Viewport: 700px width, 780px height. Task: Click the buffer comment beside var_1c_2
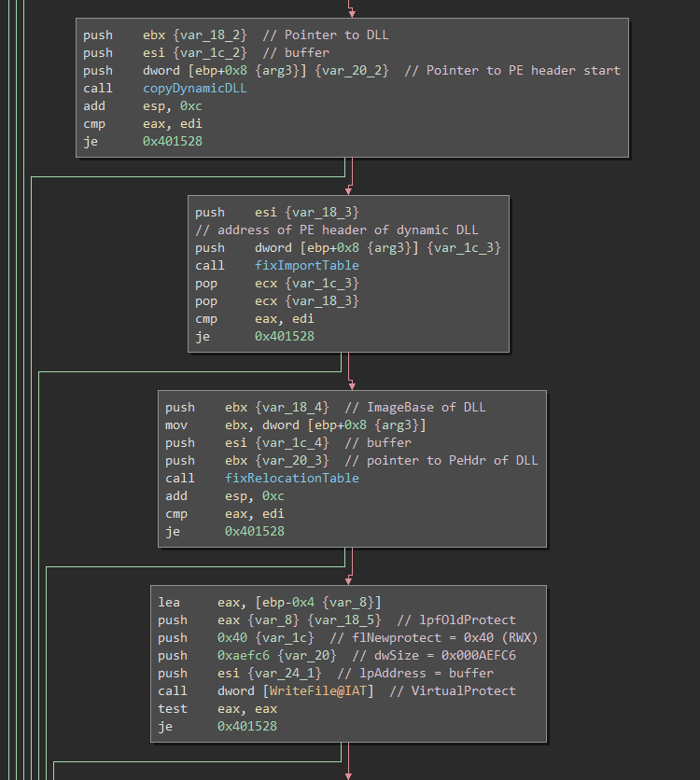coord(296,53)
